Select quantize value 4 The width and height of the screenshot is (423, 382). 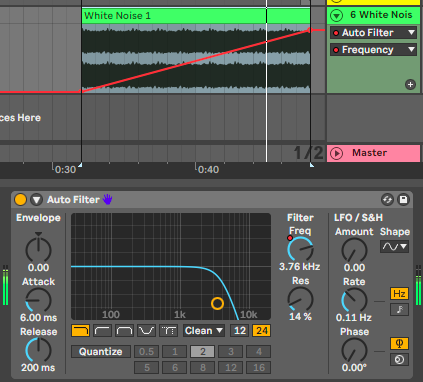tap(259, 352)
